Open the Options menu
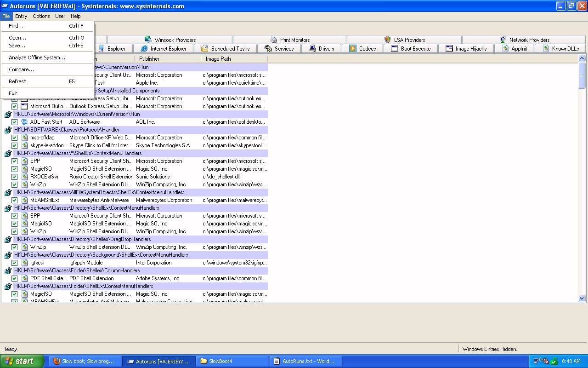 [x=41, y=16]
